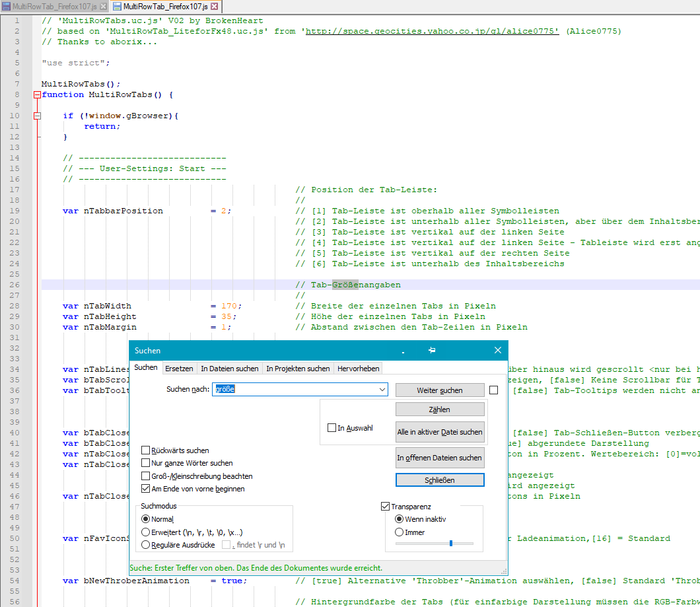The height and width of the screenshot is (607, 700).
Task: Switch to the Ersetzen tab
Action: [179, 369]
